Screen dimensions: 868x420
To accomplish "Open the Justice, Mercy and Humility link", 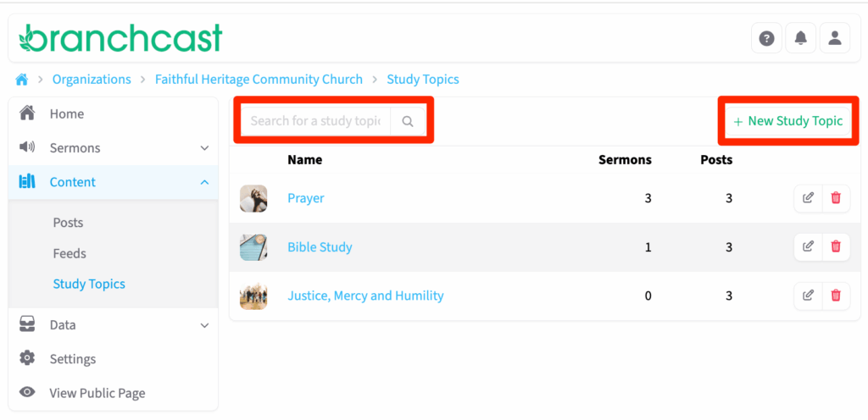I will [x=365, y=296].
